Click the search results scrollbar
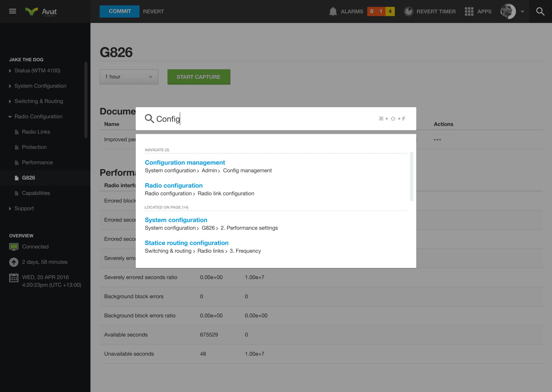Screen dimensions: 552x392 pos(411,176)
